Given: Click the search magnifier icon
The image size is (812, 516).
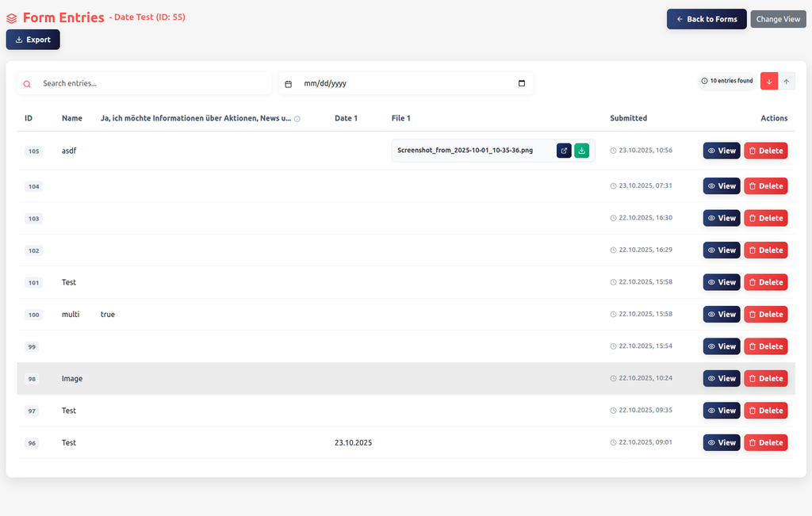Looking at the screenshot, I should (27, 84).
